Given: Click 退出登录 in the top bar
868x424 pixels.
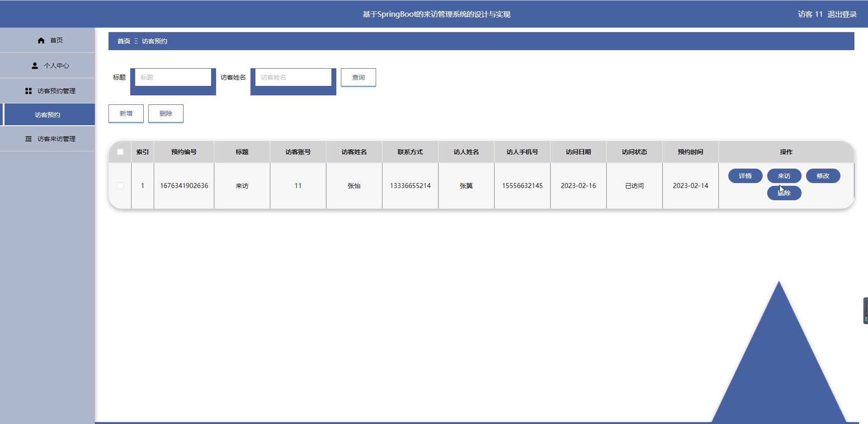Looking at the screenshot, I should pyautogui.click(x=842, y=14).
